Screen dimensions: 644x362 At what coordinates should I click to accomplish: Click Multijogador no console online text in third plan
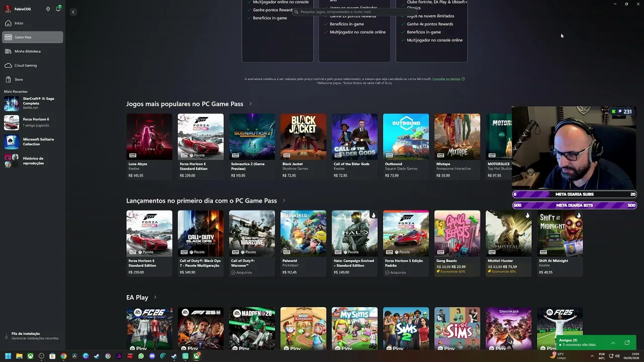[435, 40]
